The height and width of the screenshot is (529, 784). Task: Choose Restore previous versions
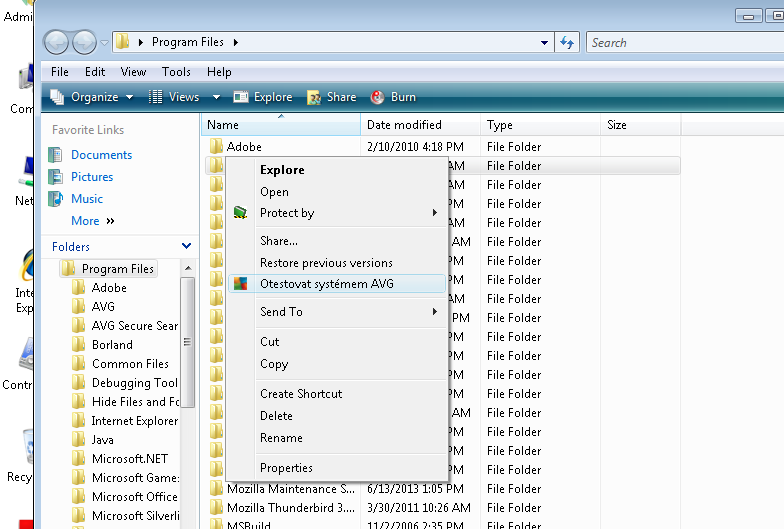click(x=336, y=263)
